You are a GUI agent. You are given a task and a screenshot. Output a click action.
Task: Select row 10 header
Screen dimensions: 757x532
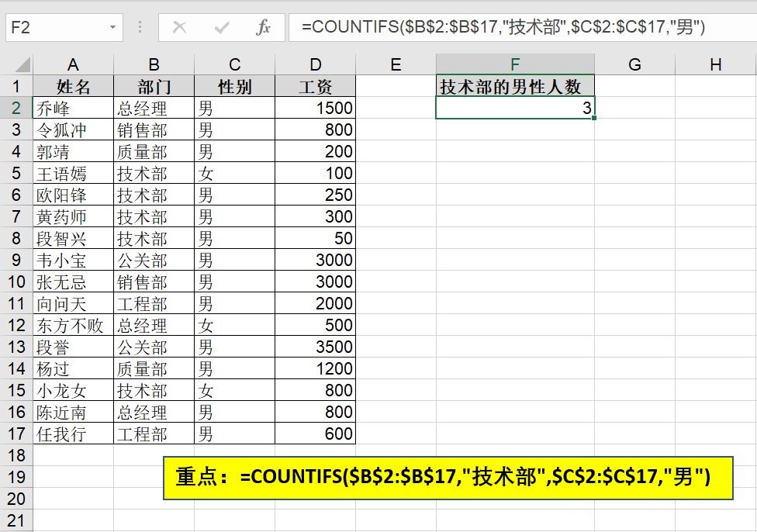coord(16,282)
